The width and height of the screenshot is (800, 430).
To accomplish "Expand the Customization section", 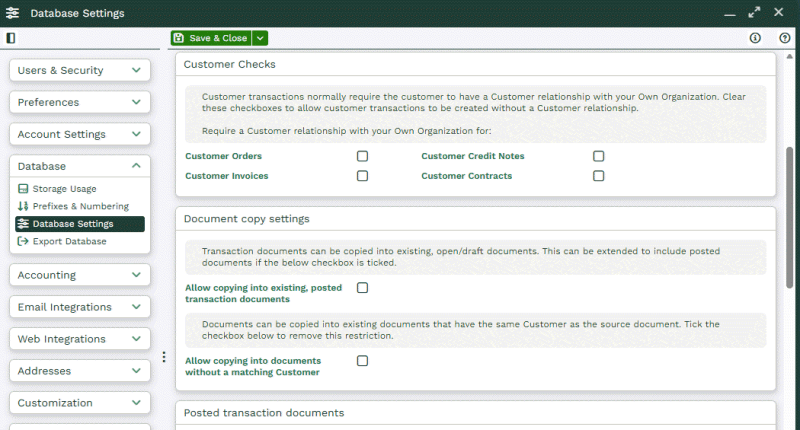I will tap(80, 403).
